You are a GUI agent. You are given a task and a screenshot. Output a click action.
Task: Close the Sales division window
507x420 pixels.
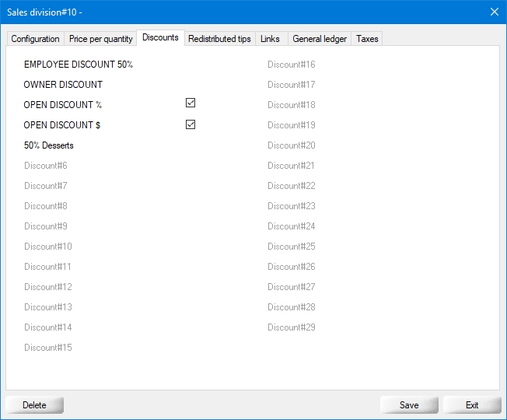494,12
